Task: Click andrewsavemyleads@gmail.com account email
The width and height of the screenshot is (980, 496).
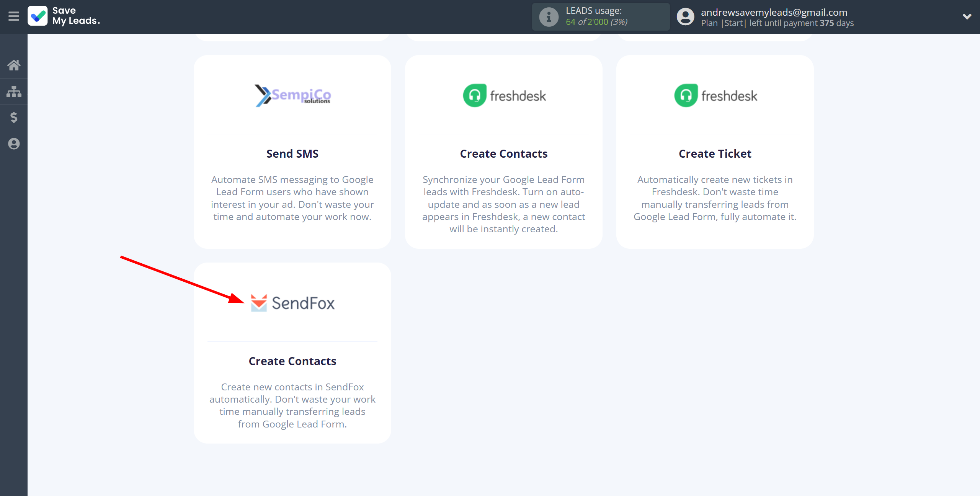Action: [774, 12]
